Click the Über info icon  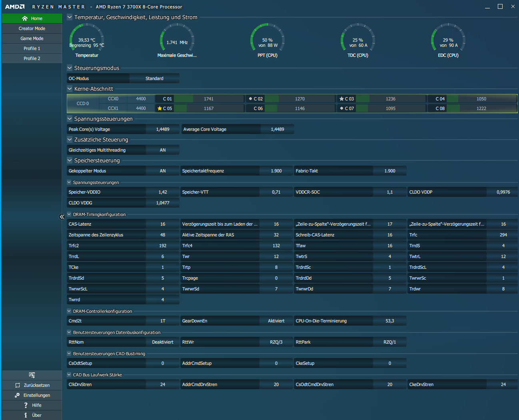[26, 415]
